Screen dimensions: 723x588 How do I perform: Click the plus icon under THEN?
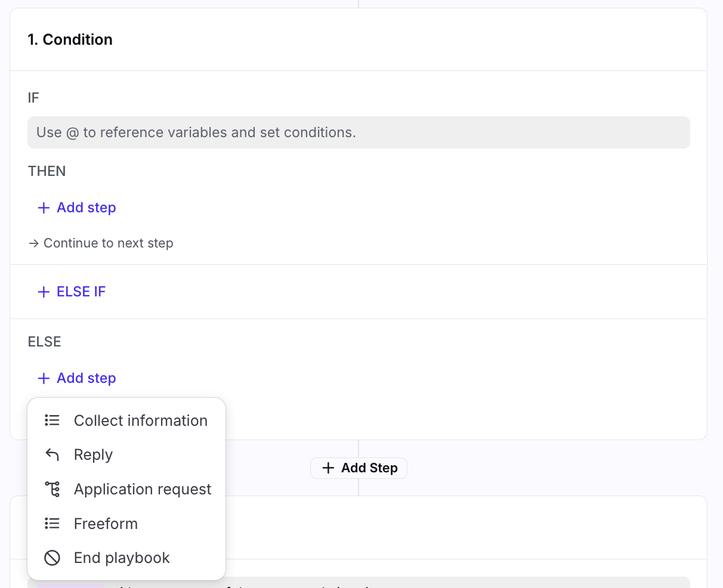pyautogui.click(x=44, y=208)
